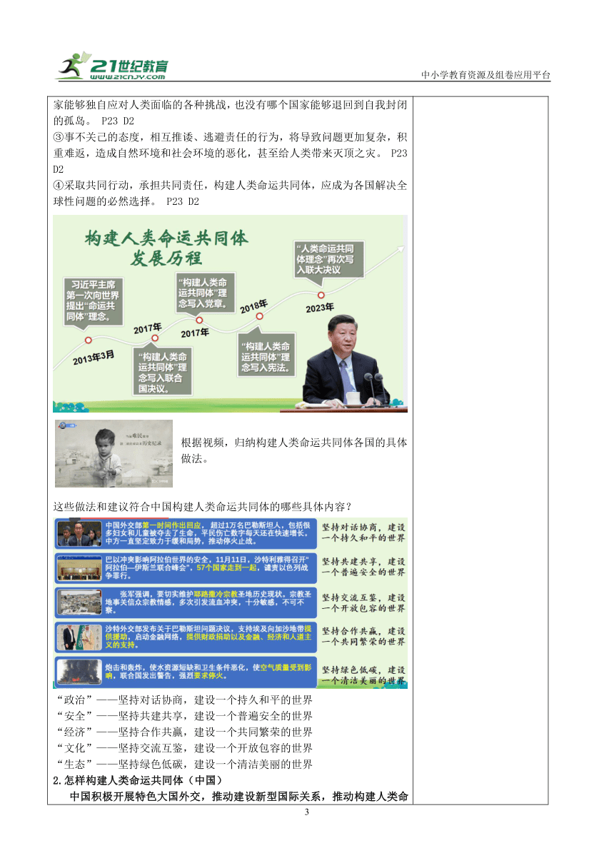Click the 2018年 date label

253,308
